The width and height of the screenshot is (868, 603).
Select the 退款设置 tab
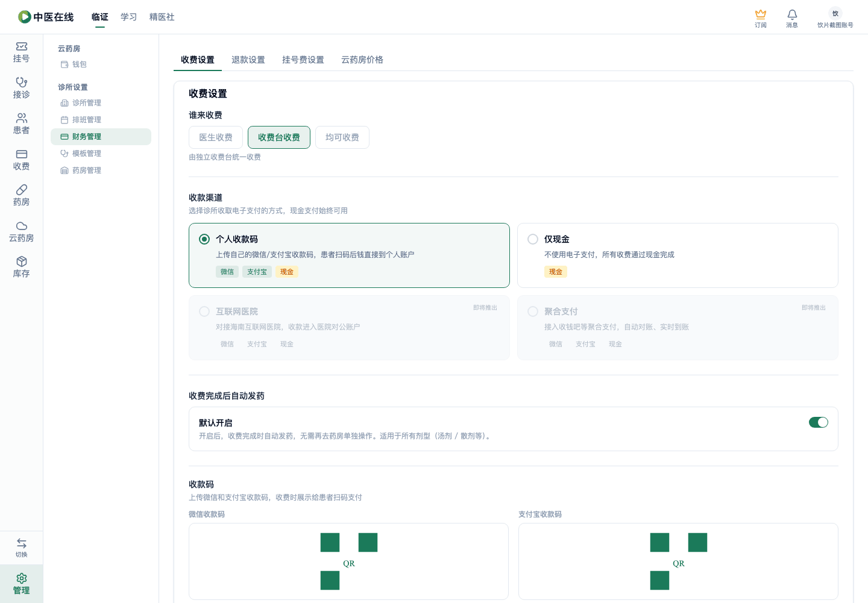point(248,60)
